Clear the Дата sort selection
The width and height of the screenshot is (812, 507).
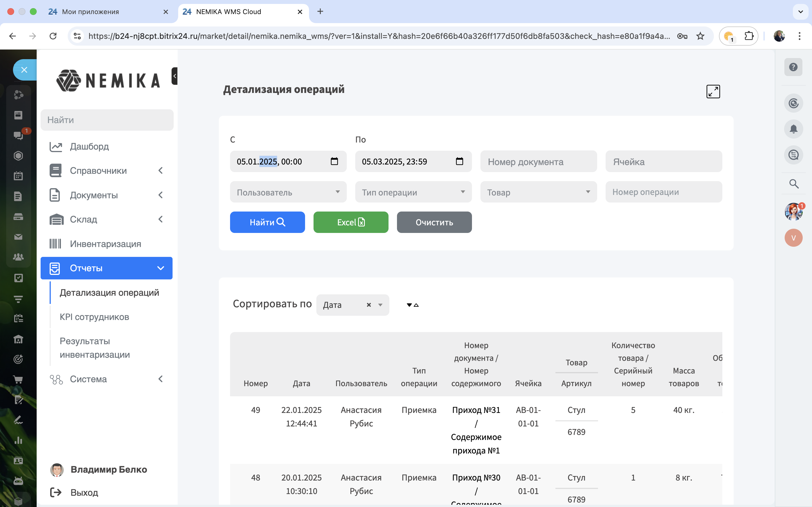pos(369,305)
